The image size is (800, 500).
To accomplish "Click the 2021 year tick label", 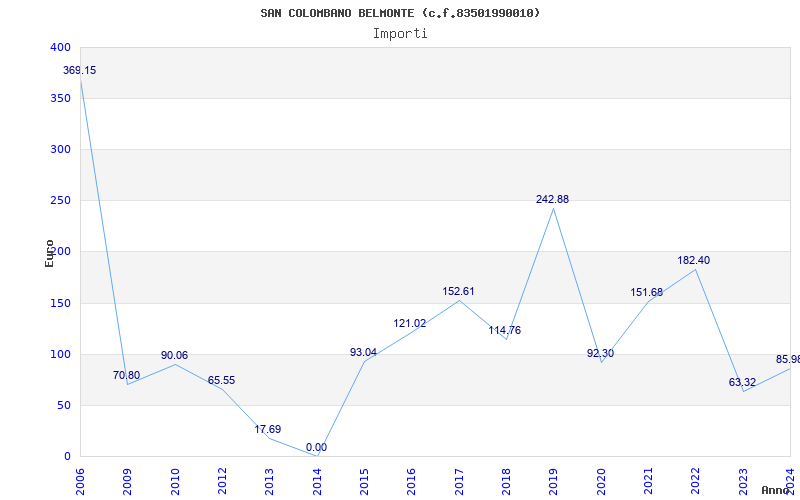I will click(648, 482).
